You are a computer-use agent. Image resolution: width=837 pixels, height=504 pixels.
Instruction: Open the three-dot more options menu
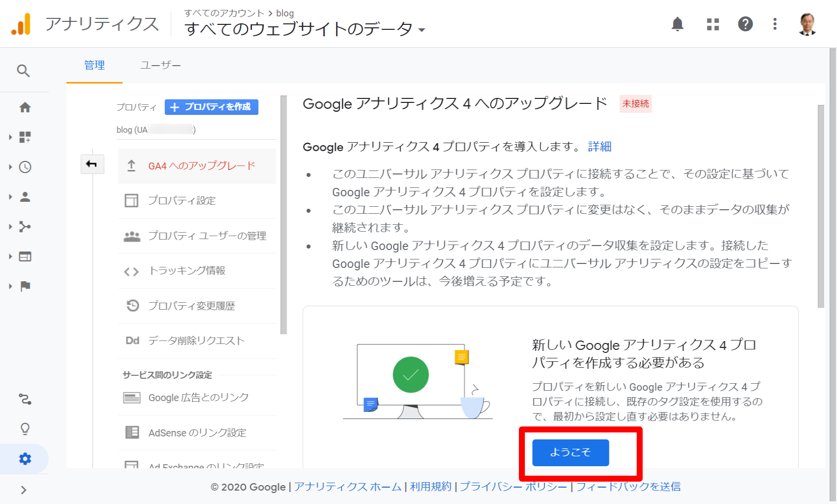[x=775, y=24]
